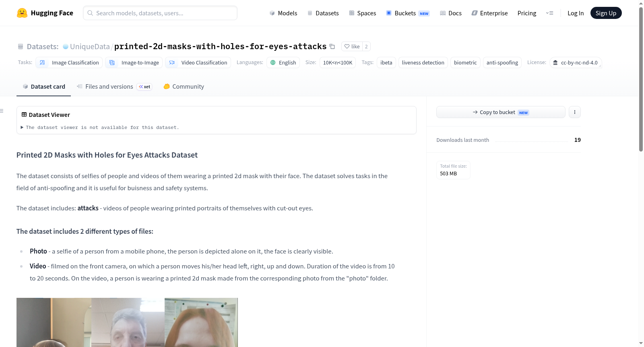Click the license building icon

click(555, 62)
